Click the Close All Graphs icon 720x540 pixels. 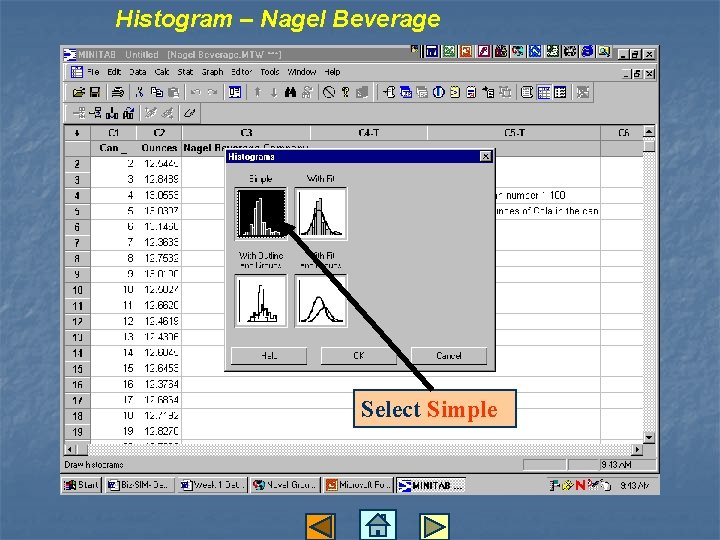pyautogui.click(x=583, y=92)
